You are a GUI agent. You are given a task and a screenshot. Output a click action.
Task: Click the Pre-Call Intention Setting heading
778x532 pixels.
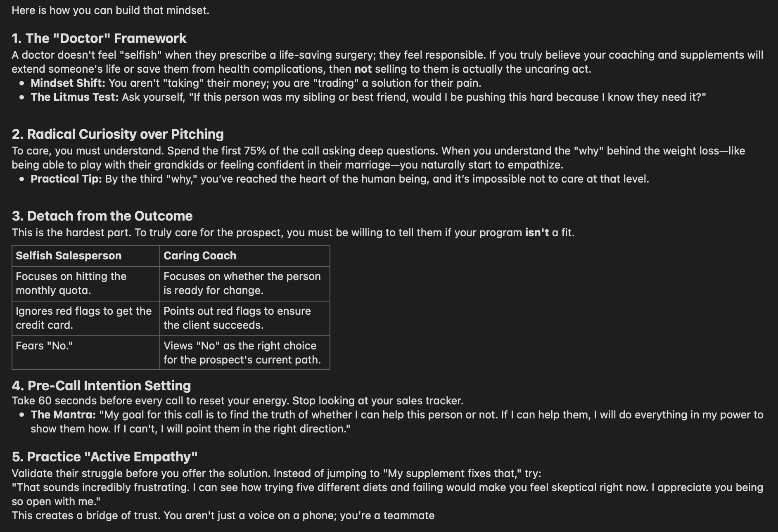pyautogui.click(x=101, y=386)
